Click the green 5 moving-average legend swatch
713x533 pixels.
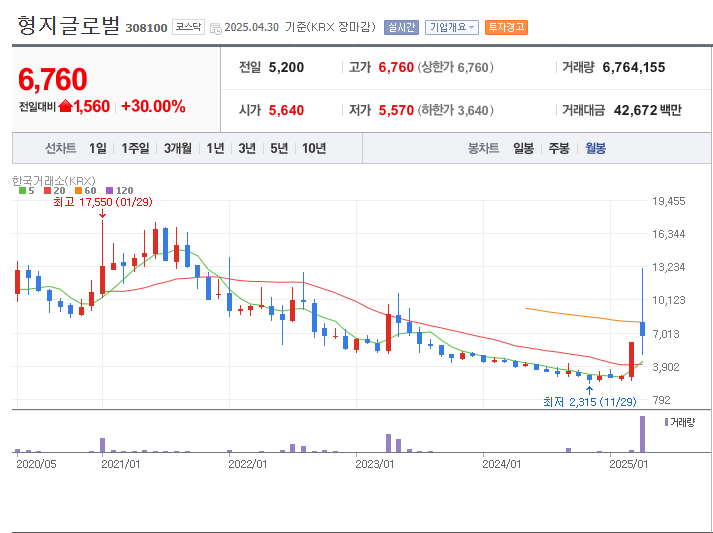[x=22, y=191]
